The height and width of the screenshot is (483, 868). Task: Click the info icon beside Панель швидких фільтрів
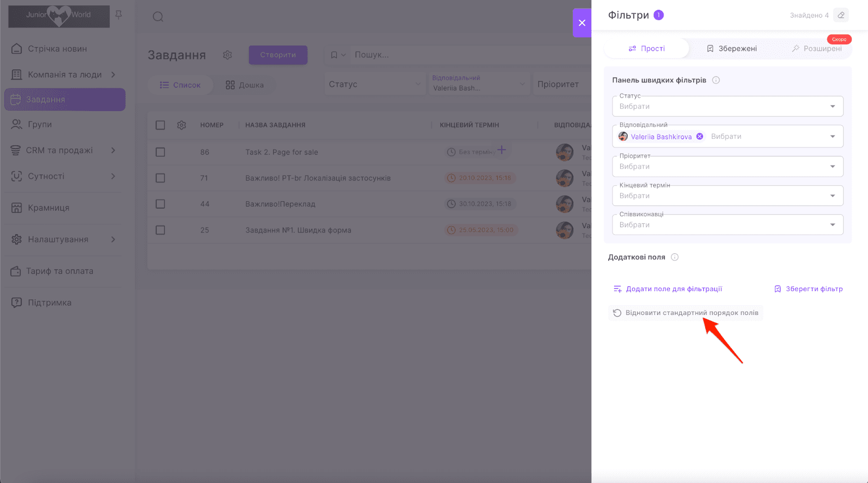(716, 80)
